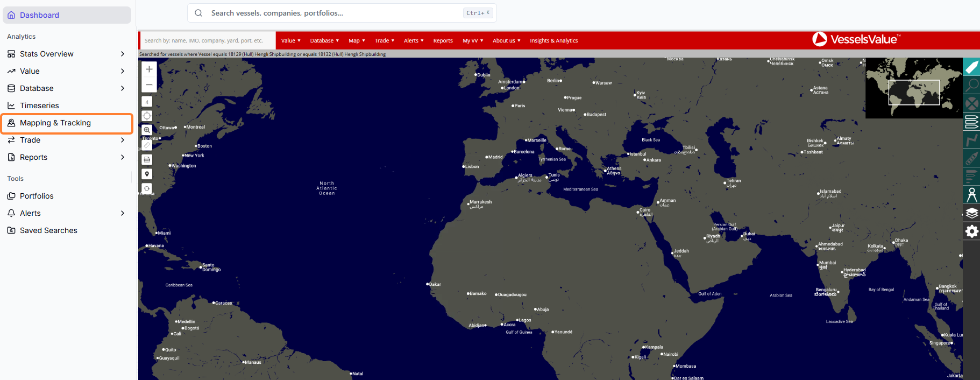Select the map pin marker tool
The image size is (980, 380).
(x=147, y=174)
